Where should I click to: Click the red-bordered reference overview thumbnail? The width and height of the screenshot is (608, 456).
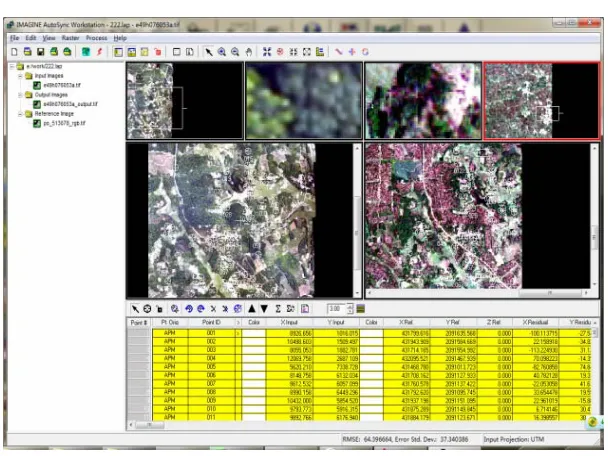tap(541, 100)
